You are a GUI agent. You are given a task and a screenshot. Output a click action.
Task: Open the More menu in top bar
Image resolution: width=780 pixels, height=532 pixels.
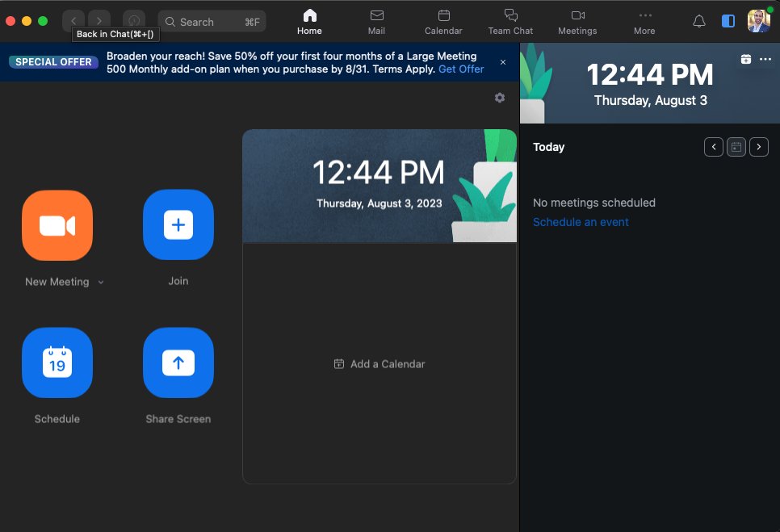pyautogui.click(x=644, y=22)
